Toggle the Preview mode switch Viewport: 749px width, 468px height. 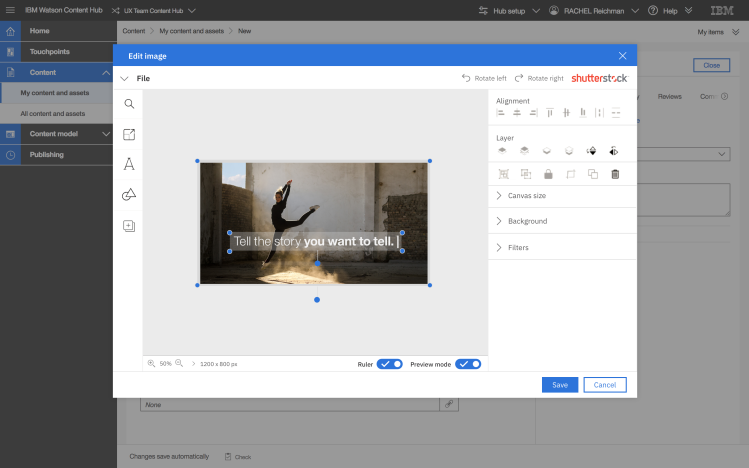(468, 364)
